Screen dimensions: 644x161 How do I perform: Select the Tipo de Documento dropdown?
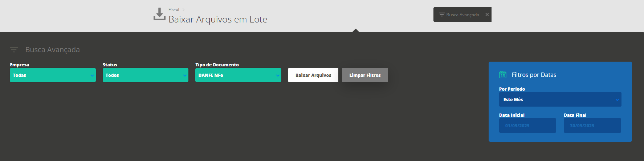tap(238, 75)
